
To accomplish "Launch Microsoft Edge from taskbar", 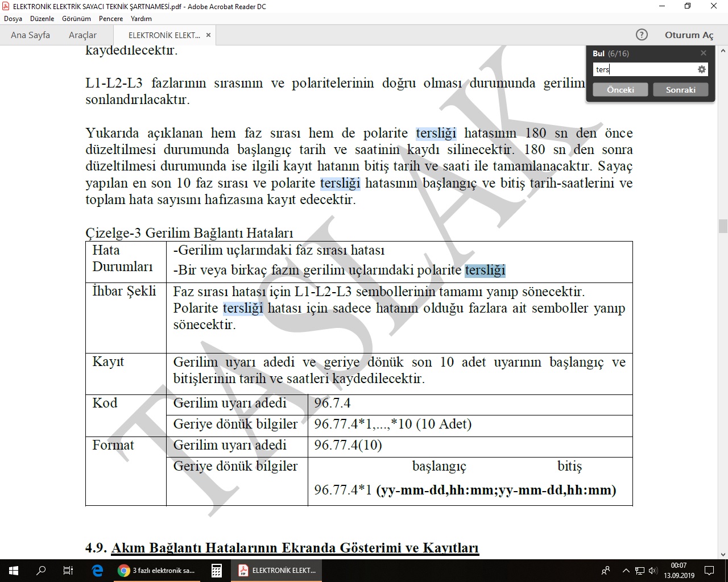I will 97,571.
